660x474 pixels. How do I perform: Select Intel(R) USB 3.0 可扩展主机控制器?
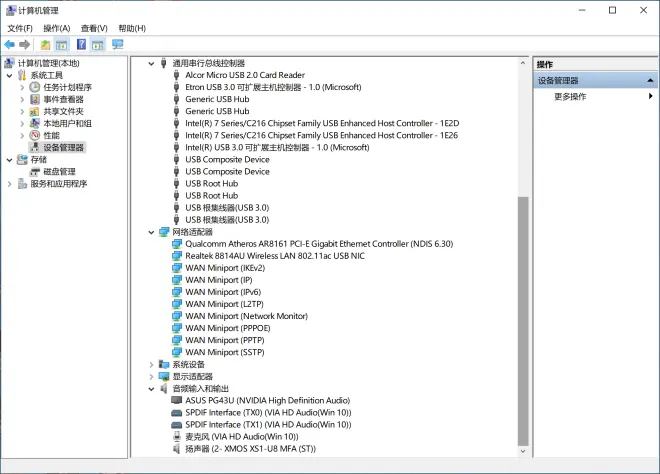[x=277, y=148]
